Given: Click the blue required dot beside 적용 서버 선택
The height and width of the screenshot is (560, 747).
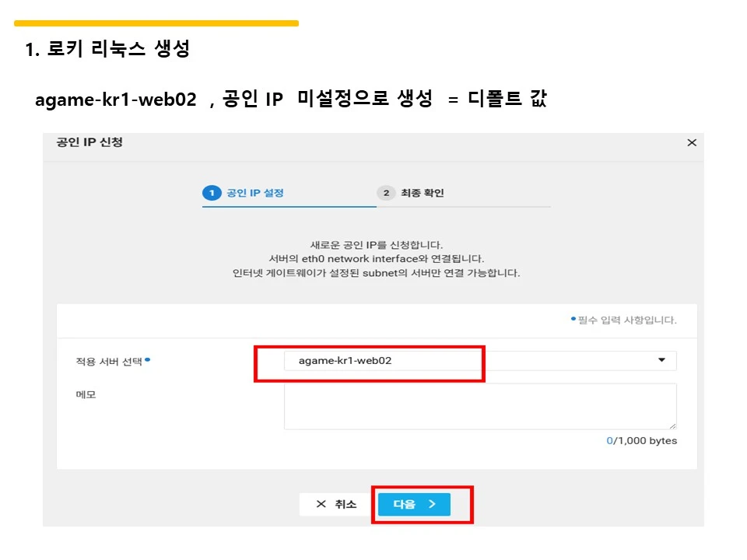Looking at the screenshot, I should [x=148, y=359].
